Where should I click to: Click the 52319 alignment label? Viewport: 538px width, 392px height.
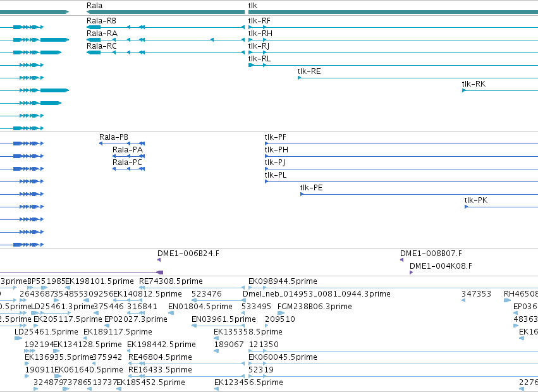click(x=261, y=370)
